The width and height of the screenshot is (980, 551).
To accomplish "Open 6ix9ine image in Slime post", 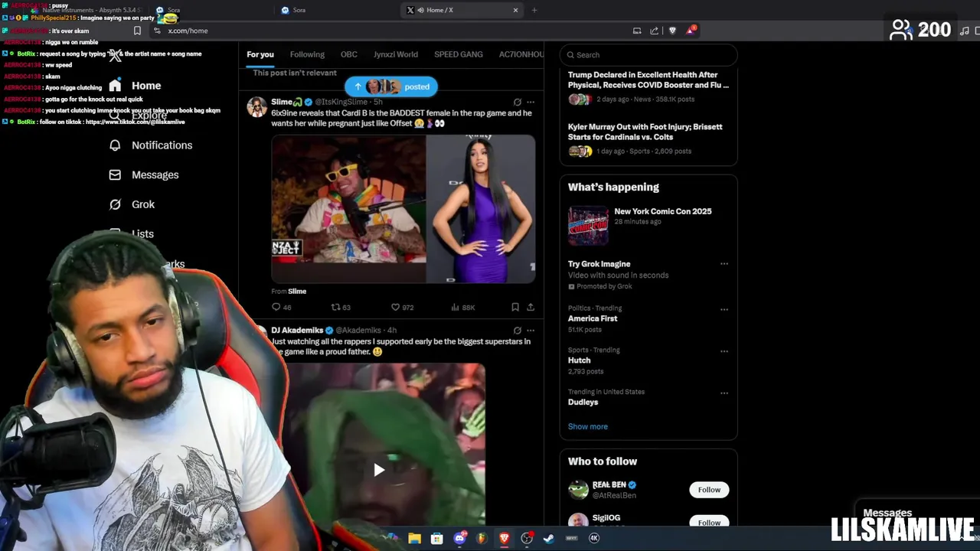I will pos(348,209).
